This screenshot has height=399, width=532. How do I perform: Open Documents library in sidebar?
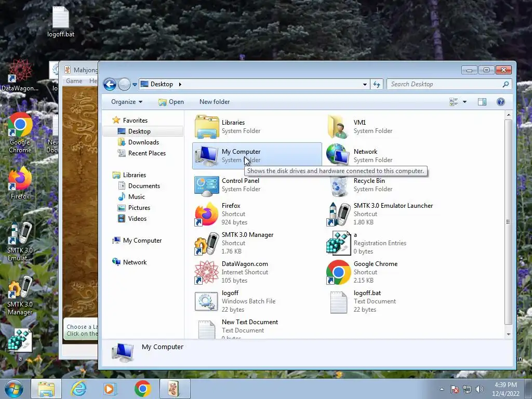[144, 185]
